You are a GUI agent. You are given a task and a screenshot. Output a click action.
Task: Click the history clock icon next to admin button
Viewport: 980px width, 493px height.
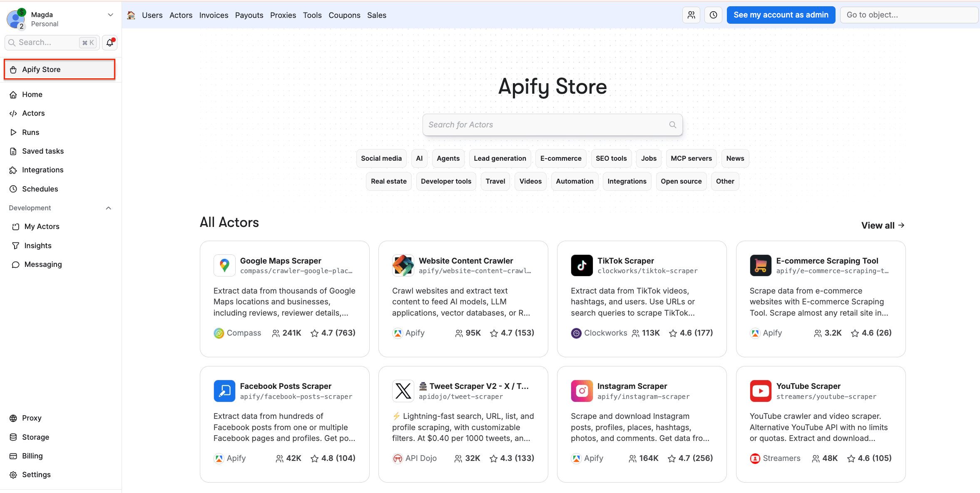713,15
